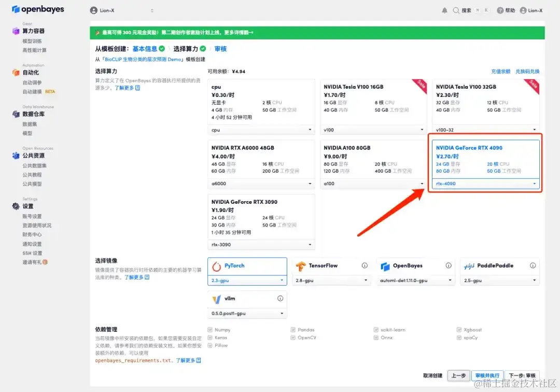Toggle the Onnx checkbox
560x392 pixels.
(x=376, y=338)
